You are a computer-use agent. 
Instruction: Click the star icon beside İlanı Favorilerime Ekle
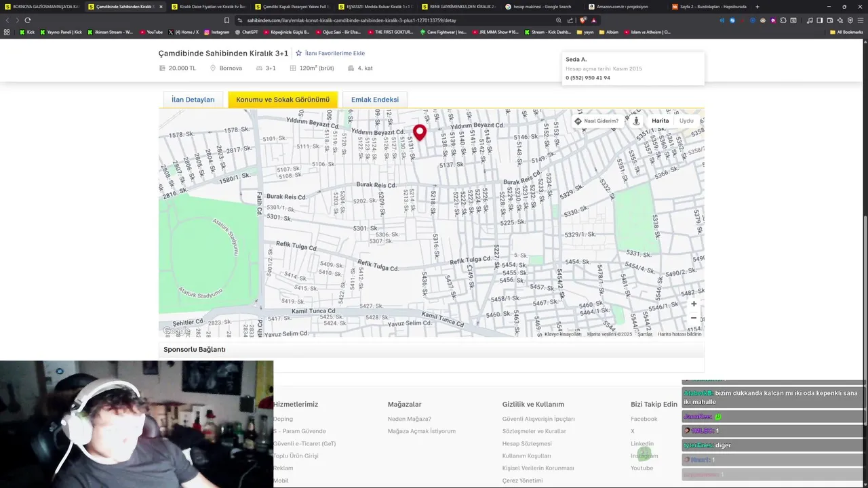coord(298,53)
